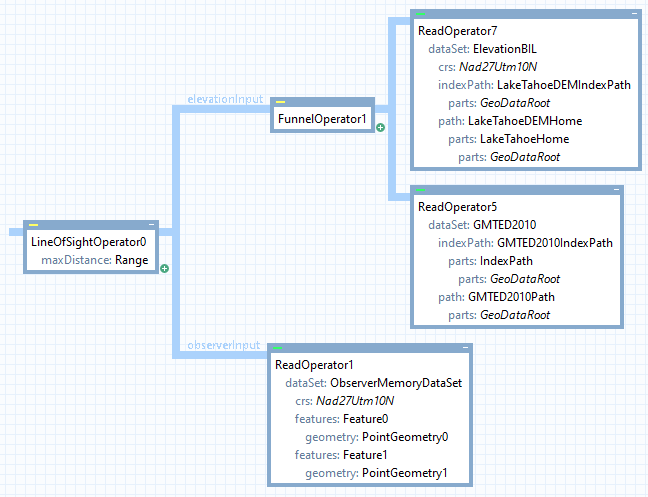Click the green status indicator on ReadOperator7
This screenshot has height=497, width=648.
(421, 15)
